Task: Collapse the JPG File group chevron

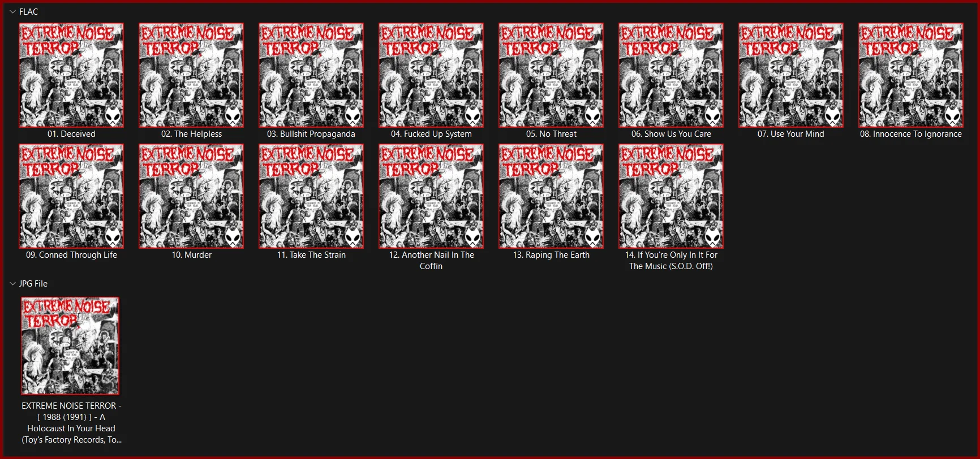Action: click(x=12, y=284)
